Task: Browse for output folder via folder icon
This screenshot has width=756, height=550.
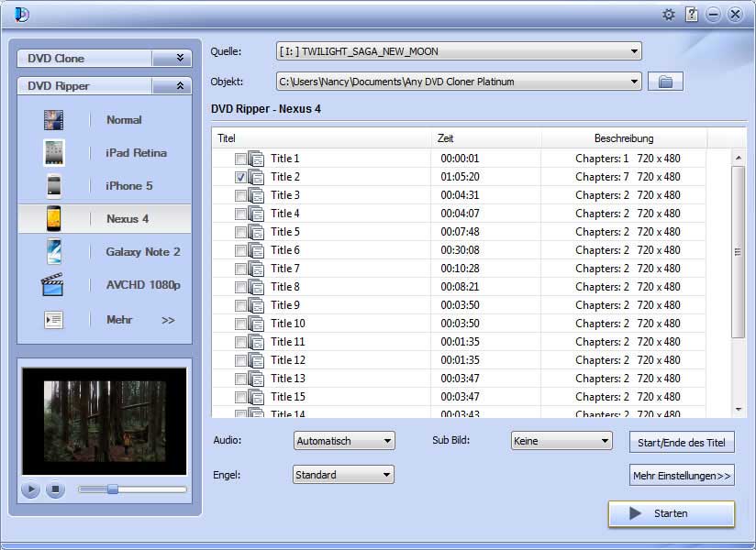Action: [665, 82]
